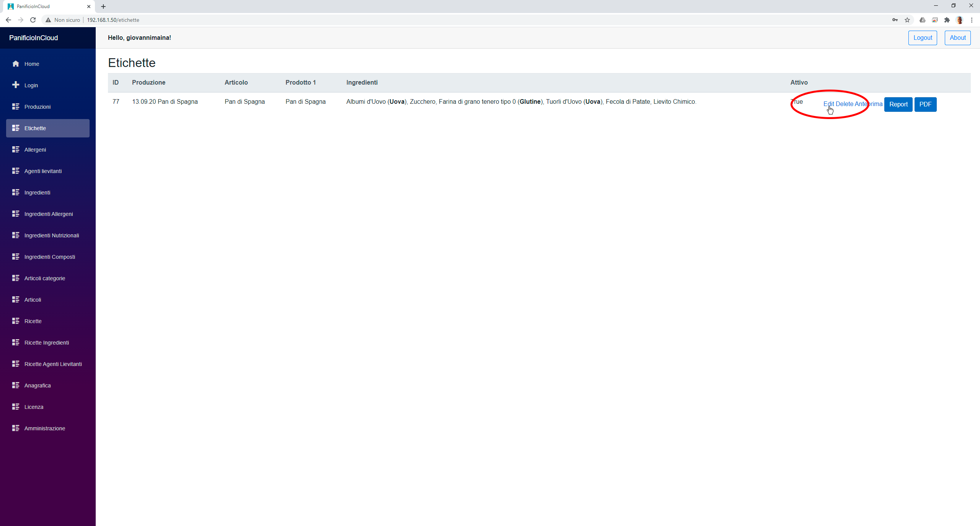Expand the Ingredienti Composti section

click(49, 256)
